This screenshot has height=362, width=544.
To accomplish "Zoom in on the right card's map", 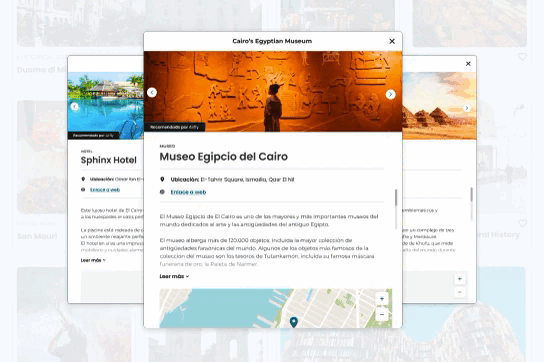I will (x=460, y=279).
